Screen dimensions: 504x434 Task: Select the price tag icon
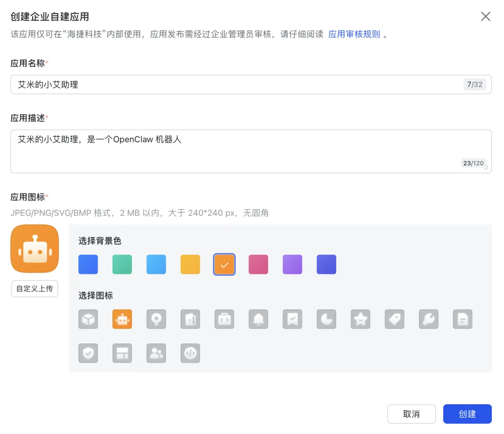(x=395, y=319)
